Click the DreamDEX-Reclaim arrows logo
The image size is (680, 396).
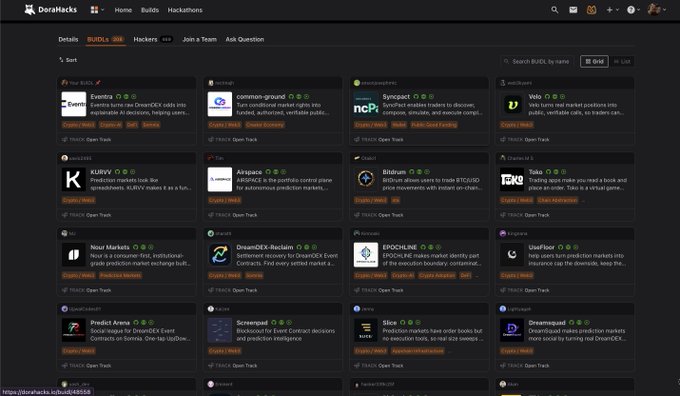220,255
